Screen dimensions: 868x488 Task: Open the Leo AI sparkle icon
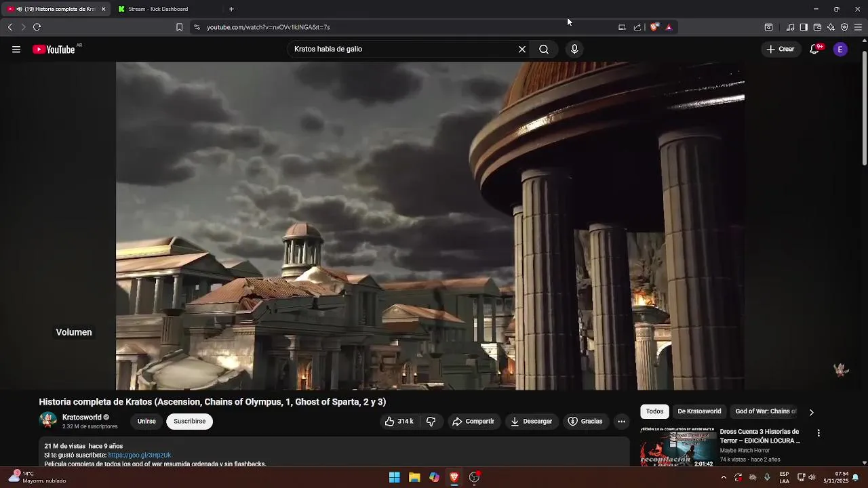831,27
